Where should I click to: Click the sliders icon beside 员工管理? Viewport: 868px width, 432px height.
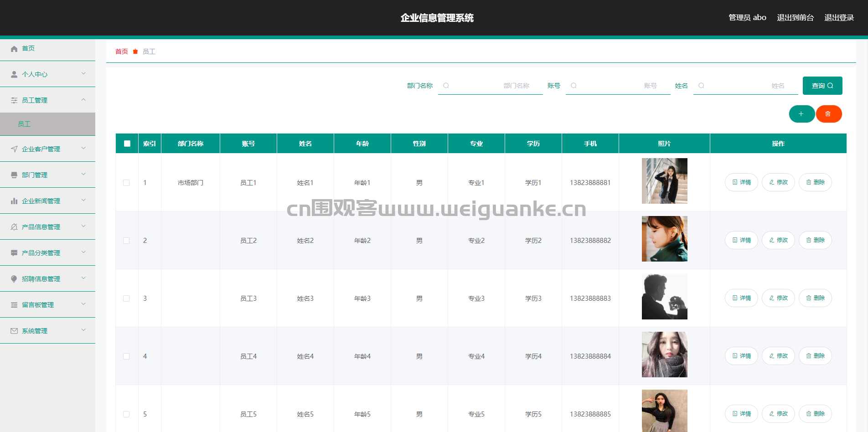14,100
